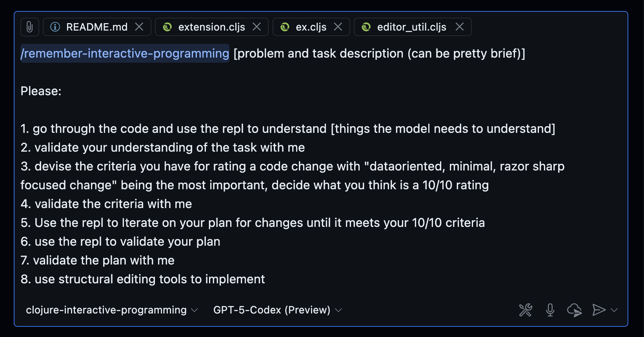Click the /remember-interactive-programming slash command
Image resolution: width=644 pixels, height=337 pixels.
coord(125,53)
